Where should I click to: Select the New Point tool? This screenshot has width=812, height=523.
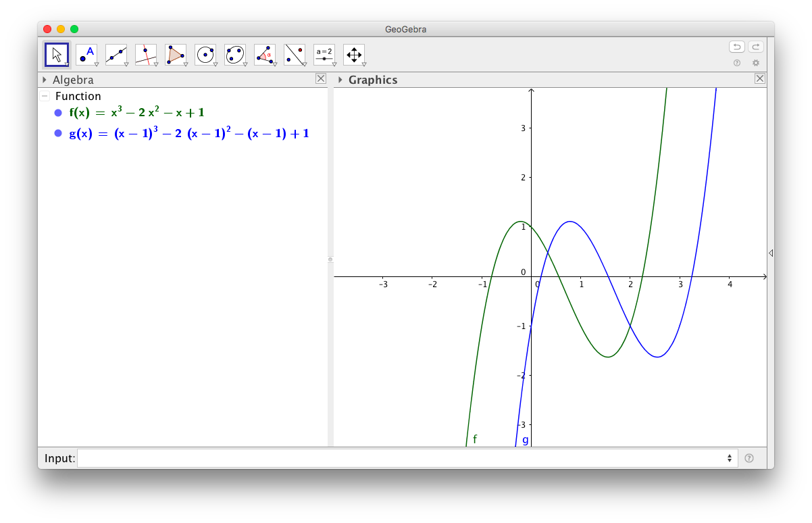point(86,55)
